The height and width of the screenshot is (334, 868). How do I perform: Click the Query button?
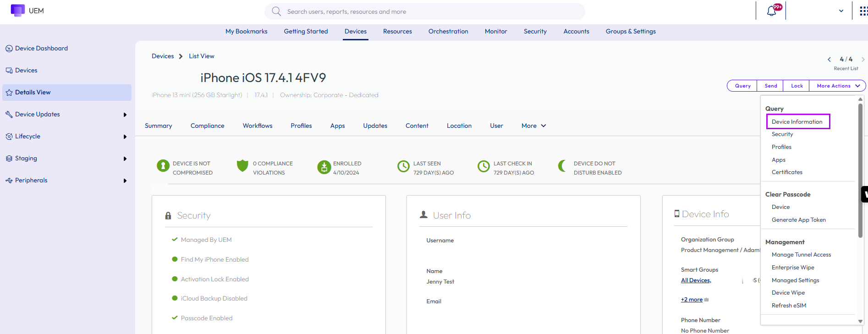(742, 86)
